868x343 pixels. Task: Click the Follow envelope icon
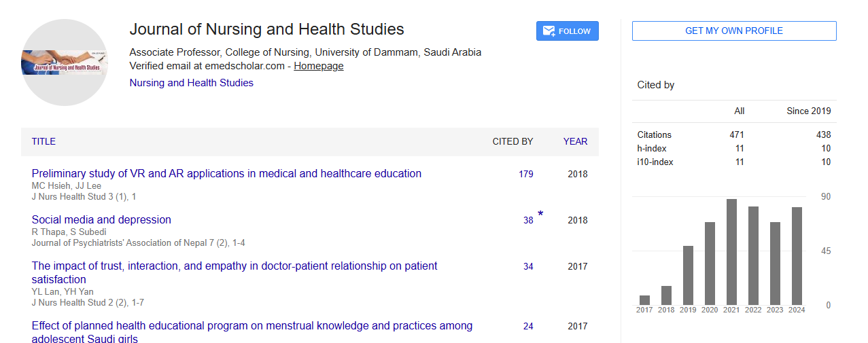pos(549,31)
